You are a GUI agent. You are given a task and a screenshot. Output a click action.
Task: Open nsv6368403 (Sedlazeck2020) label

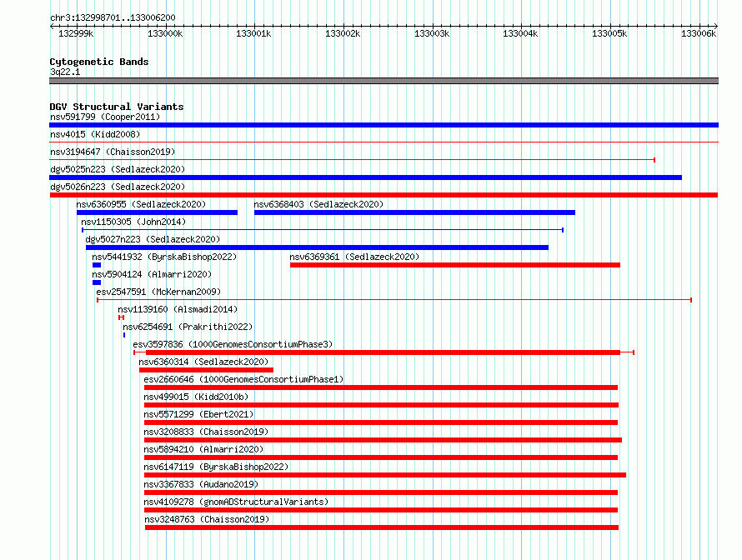coord(318,204)
